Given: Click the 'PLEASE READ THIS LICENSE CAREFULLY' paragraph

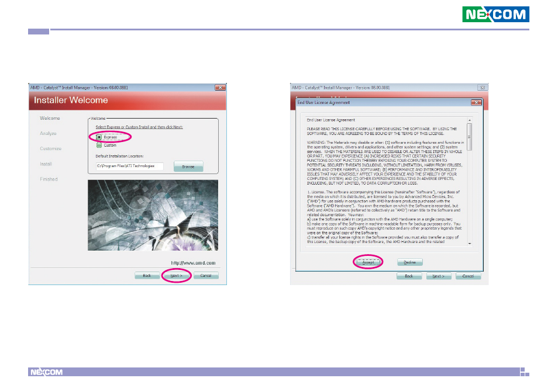Looking at the screenshot, I should point(382,131).
